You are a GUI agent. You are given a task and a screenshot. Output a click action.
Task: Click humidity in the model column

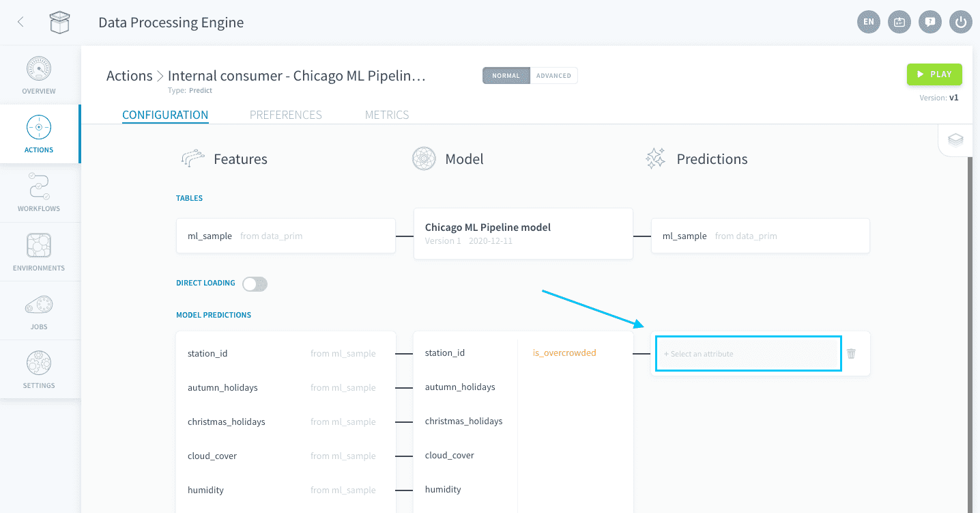pyautogui.click(x=443, y=489)
